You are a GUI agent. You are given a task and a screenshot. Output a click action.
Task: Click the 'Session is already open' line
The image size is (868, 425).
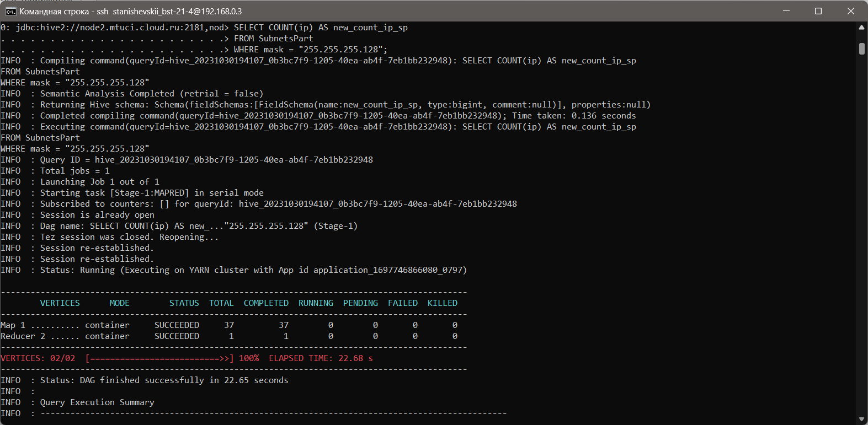tap(77, 215)
